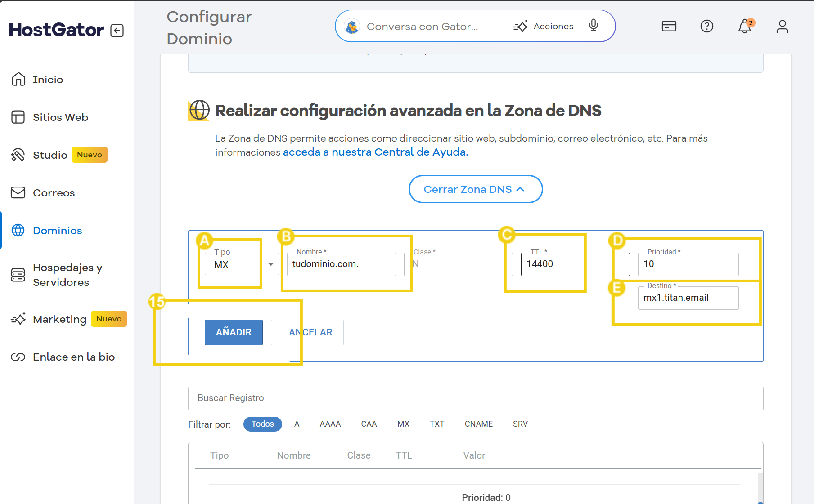
Task: Collapse the Cerrar Zona DNS section
Action: pyautogui.click(x=475, y=189)
